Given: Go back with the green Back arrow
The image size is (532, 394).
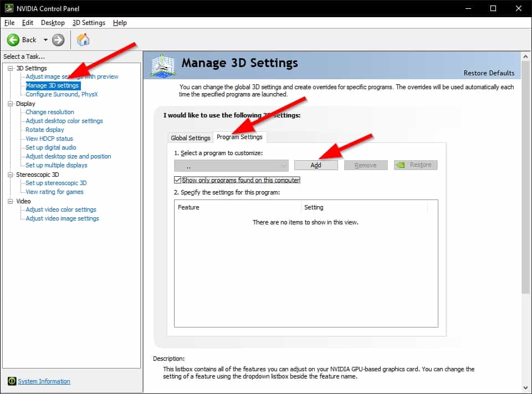Looking at the screenshot, I should coord(13,40).
